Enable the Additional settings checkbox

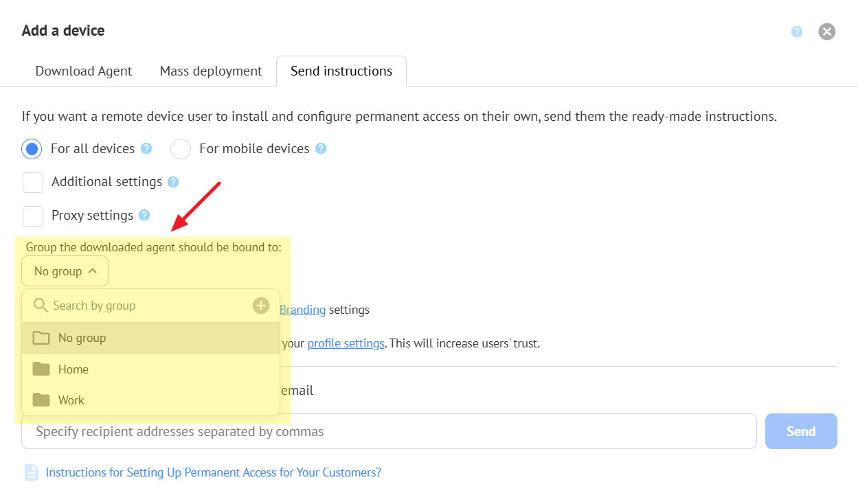[33, 183]
